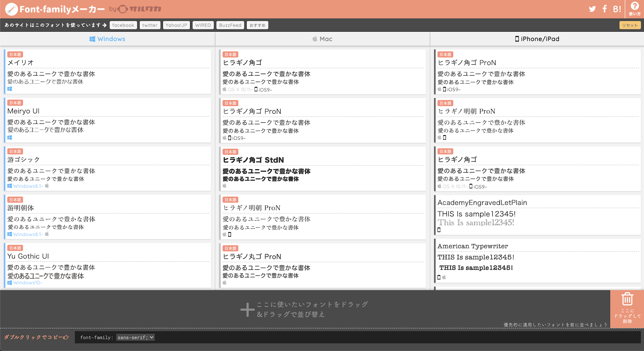Click the plus icon in drop area
Image resolution: width=644 pixels, height=351 pixels.
[247, 310]
